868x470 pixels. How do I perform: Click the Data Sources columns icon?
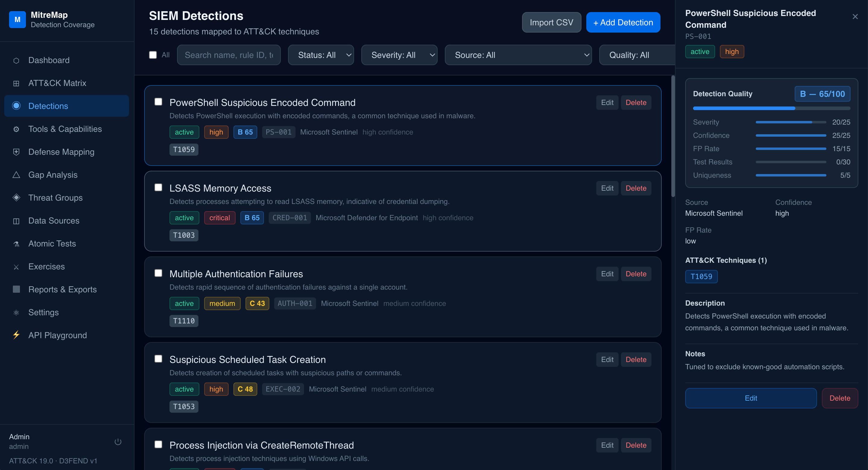(x=16, y=221)
